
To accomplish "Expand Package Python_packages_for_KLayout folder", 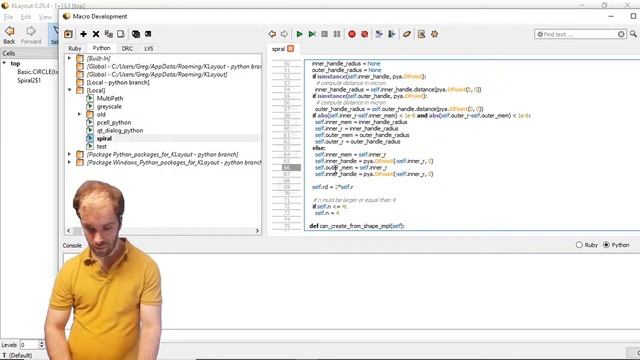I will [x=69, y=154].
